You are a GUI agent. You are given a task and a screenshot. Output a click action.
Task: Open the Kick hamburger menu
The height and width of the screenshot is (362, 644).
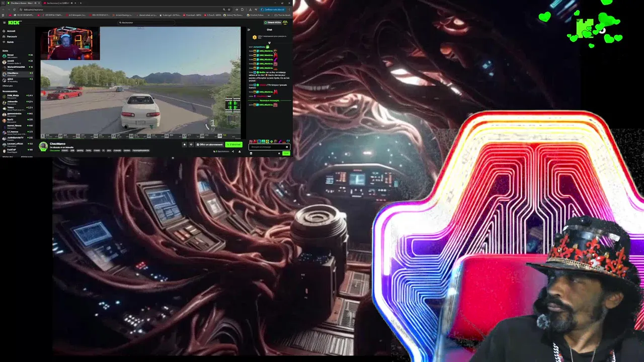point(5,23)
